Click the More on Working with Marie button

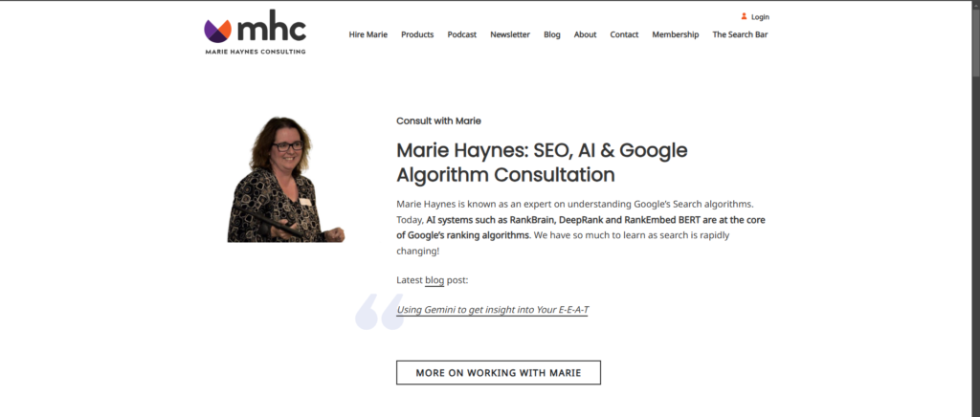pos(498,373)
